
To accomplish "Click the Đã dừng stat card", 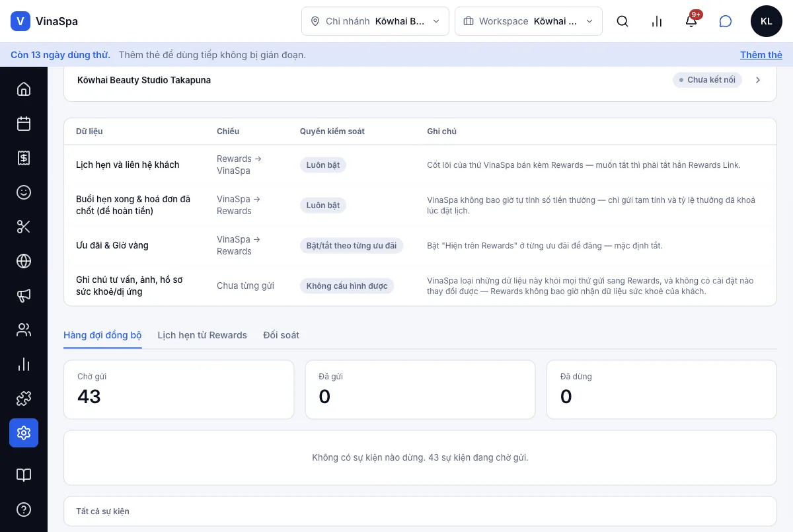I will click(661, 389).
